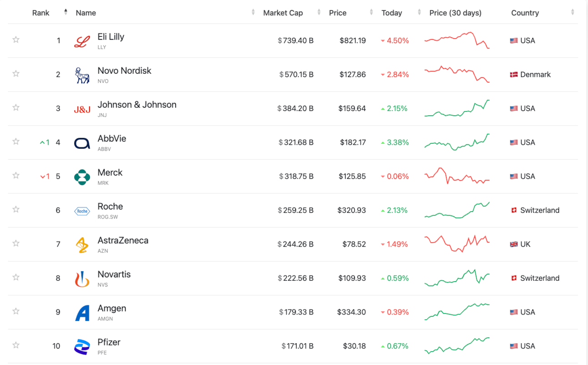Sort by the Today column arrows

[419, 13]
